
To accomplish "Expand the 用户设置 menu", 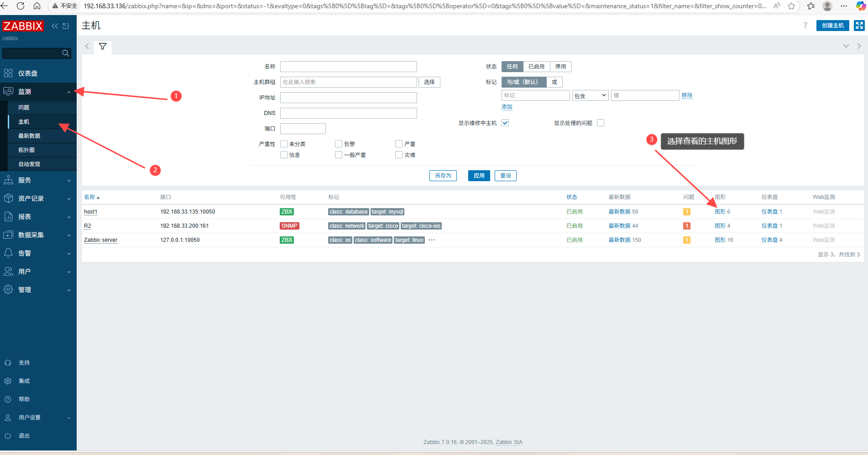I will (x=38, y=418).
